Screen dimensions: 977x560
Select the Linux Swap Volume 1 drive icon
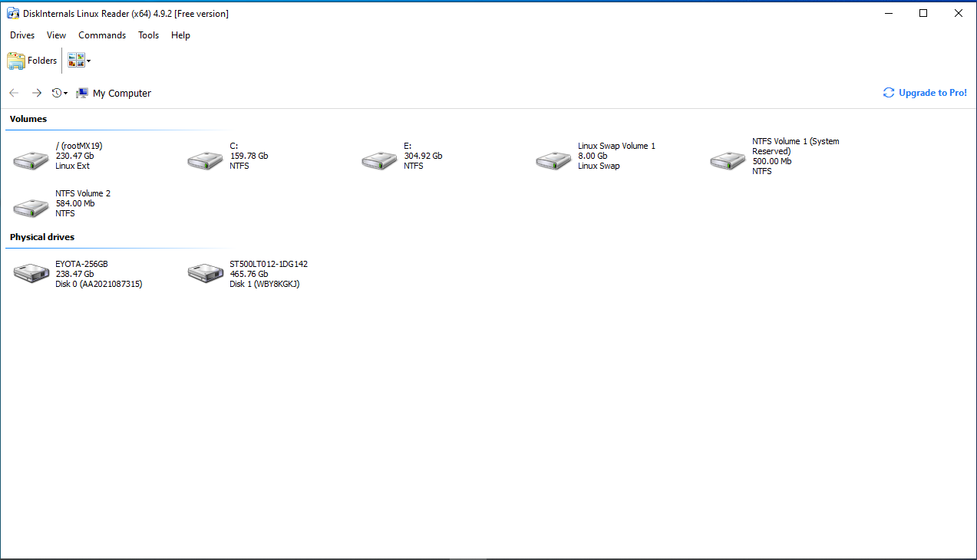tap(554, 160)
